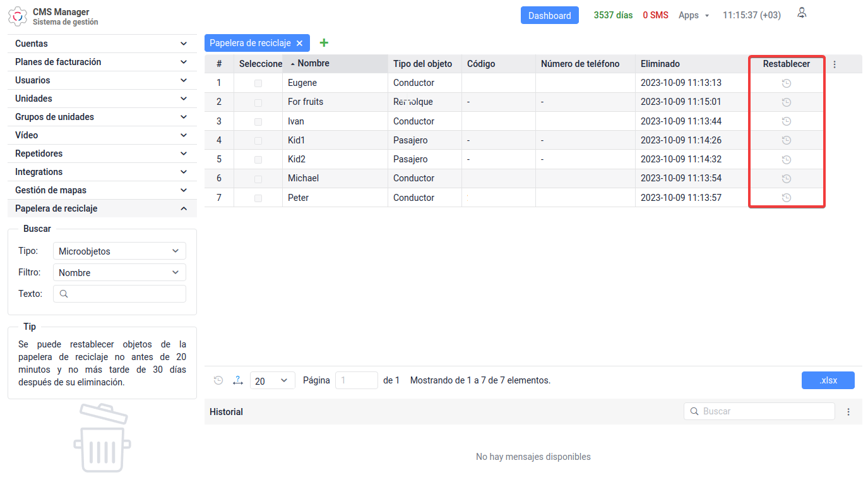This screenshot has height=494, width=868.
Task: Open table column options menu
Action: click(835, 64)
